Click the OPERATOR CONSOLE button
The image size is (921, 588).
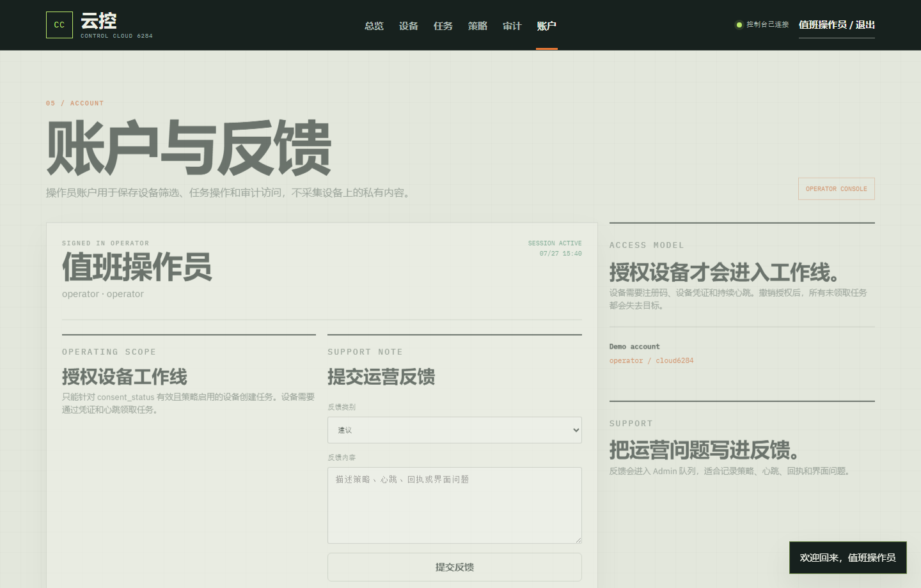[x=837, y=189]
